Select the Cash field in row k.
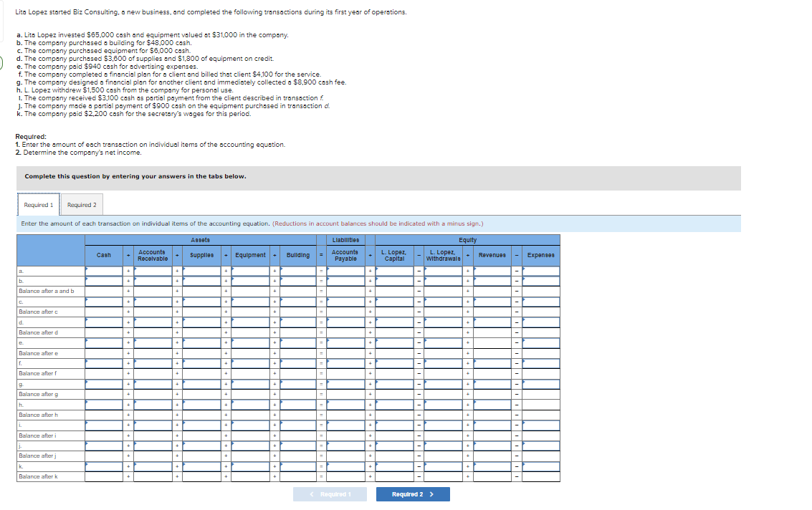The height and width of the screenshot is (510, 812). 104,466
